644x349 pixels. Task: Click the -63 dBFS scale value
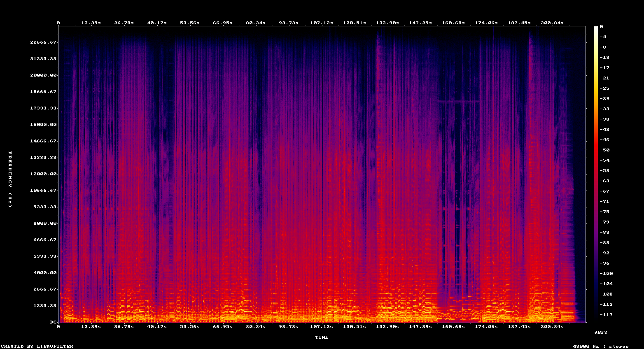tap(604, 181)
